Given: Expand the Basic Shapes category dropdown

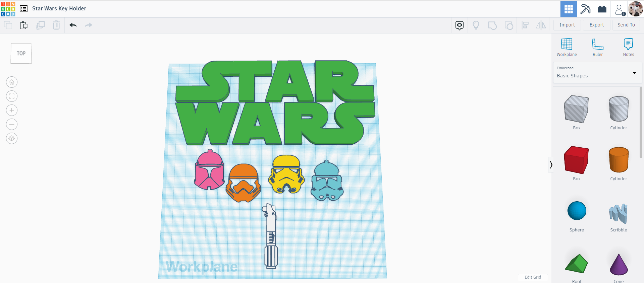Looking at the screenshot, I should click(597, 72).
